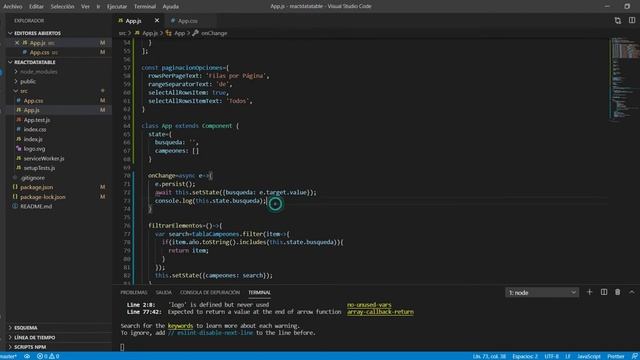Open setupTests.js file
Screen dimensions: 640x360
(39, 168)
